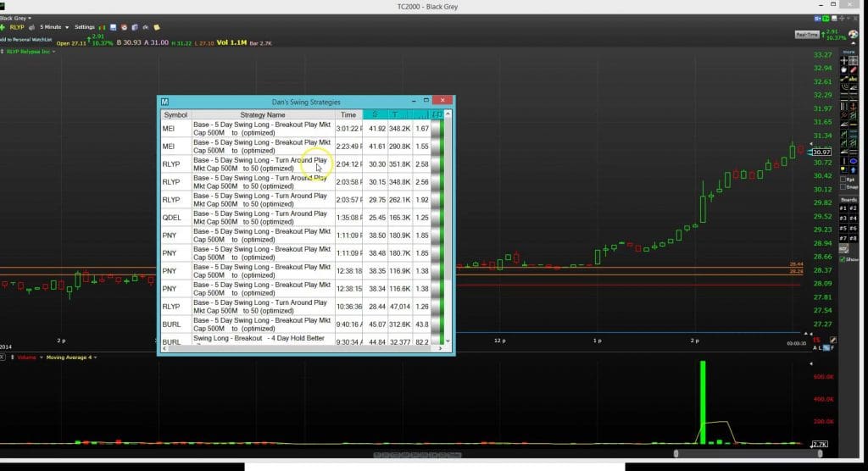The width and height of the screenshot is (868, 471).
Task: Close the Volume pane with X icon
Action: coord(3,357)
